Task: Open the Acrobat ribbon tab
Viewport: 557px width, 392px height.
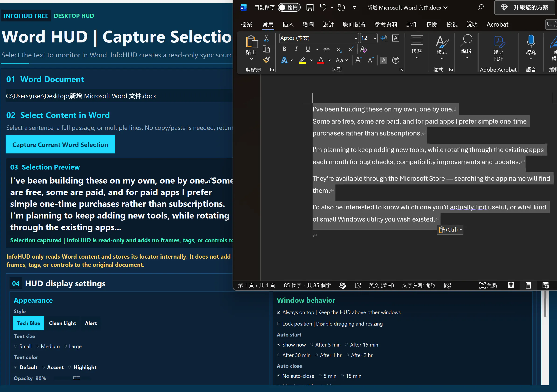Action: [x=497, y=24]
